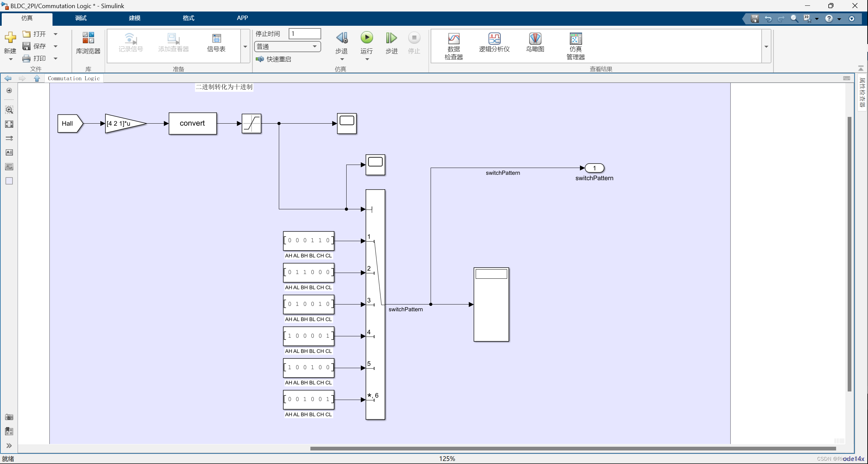This screenshot has width=868, height=464.
Task: Open the Library Browser
Action: [88, 43]
